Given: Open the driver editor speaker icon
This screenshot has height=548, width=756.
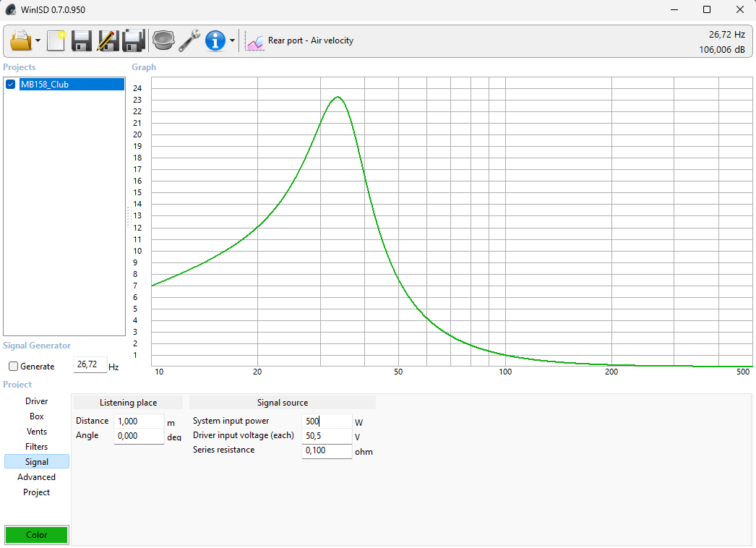Looking at the screenshot, I should (x=163, y=40).
